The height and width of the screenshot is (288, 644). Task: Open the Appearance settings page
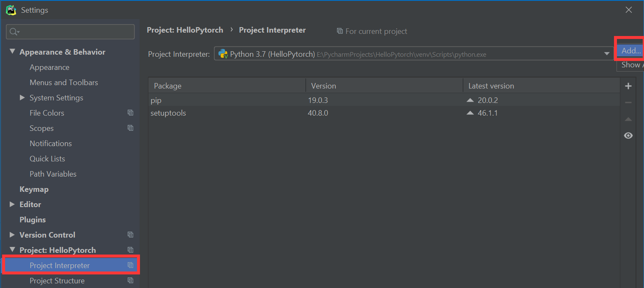tap(49, 67)
